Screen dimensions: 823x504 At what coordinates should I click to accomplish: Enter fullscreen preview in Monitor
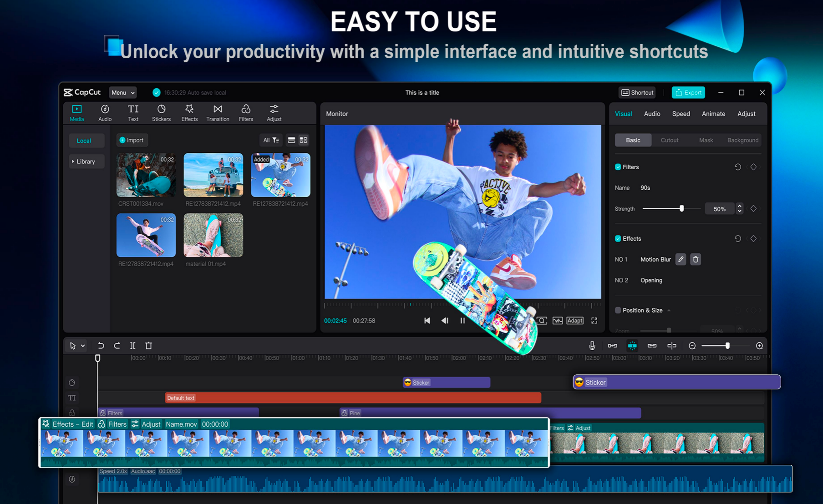pos(594,321)
